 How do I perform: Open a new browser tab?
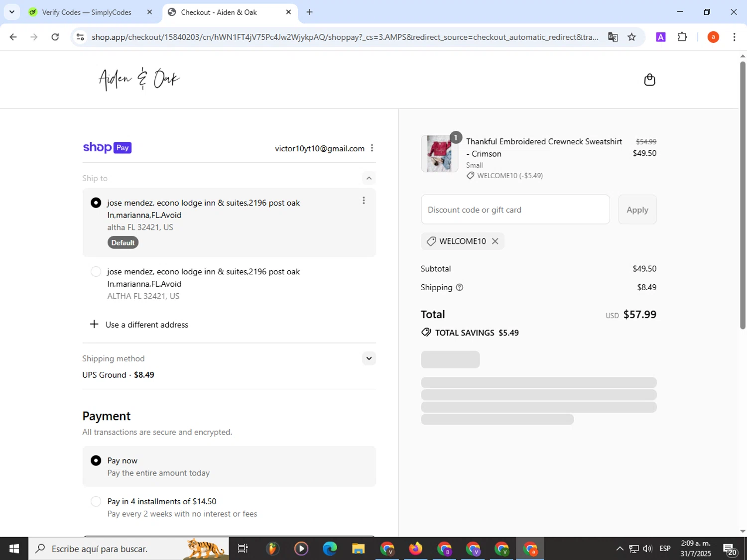pos(309,12)
